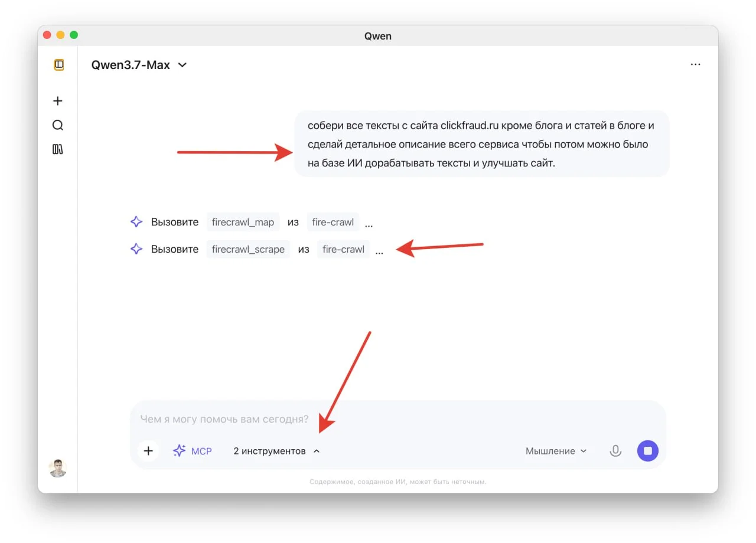Minimize the Qwen window with the yellow button
Screen dimensions: 756x543
tap(60, 35)
